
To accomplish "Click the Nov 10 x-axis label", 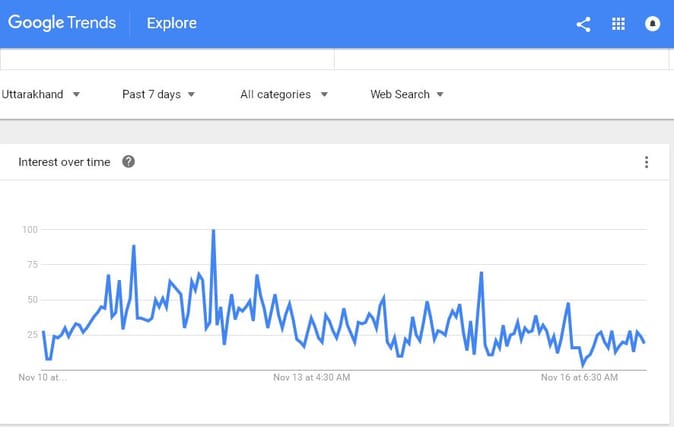I will (x=43, y=378).
